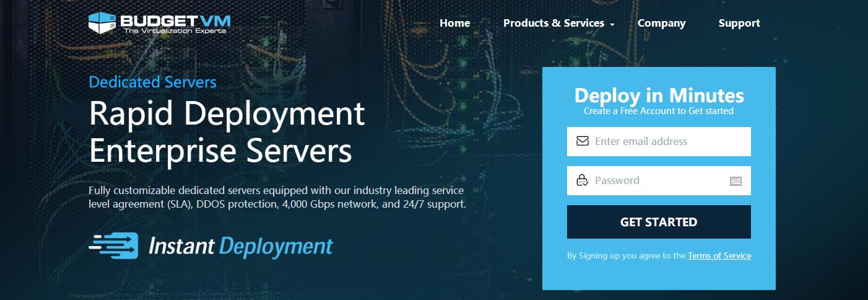Go to the Home page
Viewport: 868px width, 300px height.
pyautogui.click(x=454, y=23)
